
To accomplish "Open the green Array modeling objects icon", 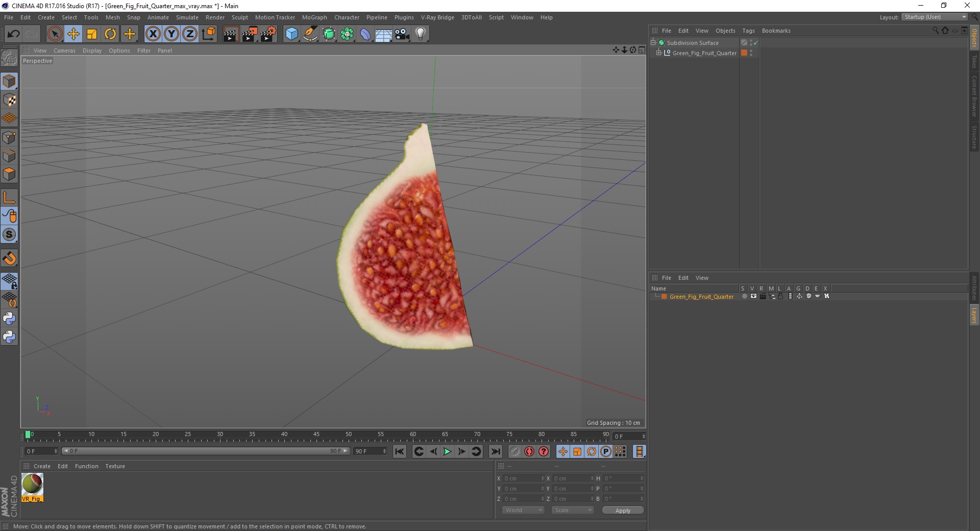I will coord(347,34).
